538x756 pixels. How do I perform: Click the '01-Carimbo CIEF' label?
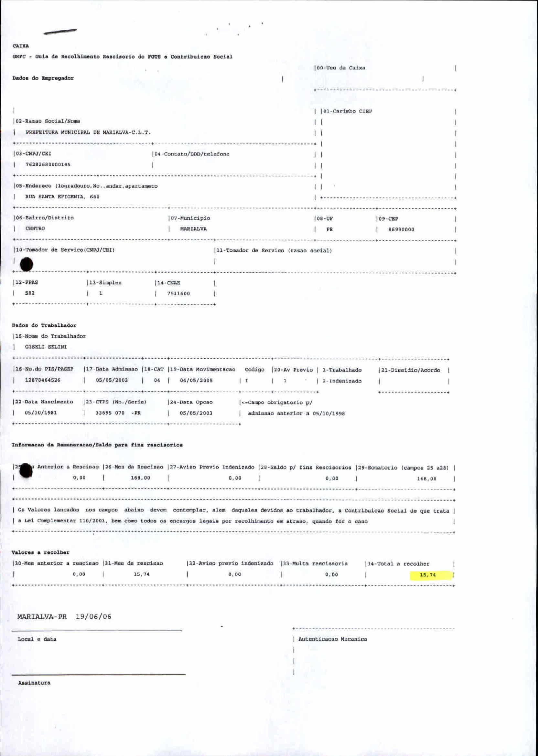click(347, 111)
